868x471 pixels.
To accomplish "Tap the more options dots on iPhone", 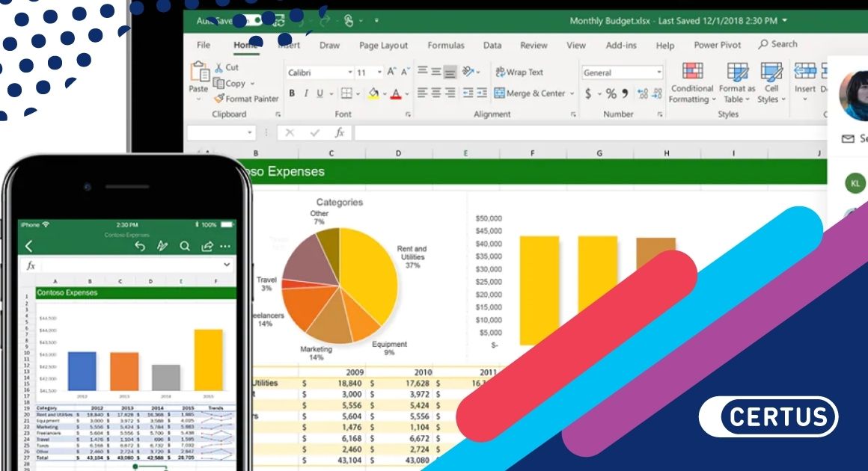I will [224, 246].
